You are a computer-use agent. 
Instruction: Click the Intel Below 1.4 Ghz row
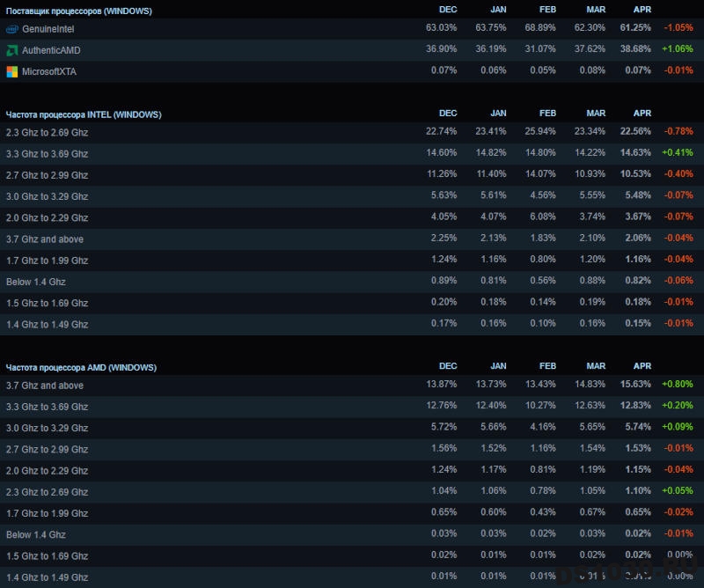[352, 282]
